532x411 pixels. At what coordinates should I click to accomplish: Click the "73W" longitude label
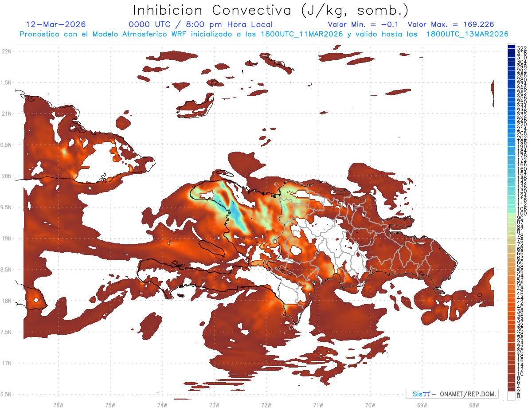point(214,405)
